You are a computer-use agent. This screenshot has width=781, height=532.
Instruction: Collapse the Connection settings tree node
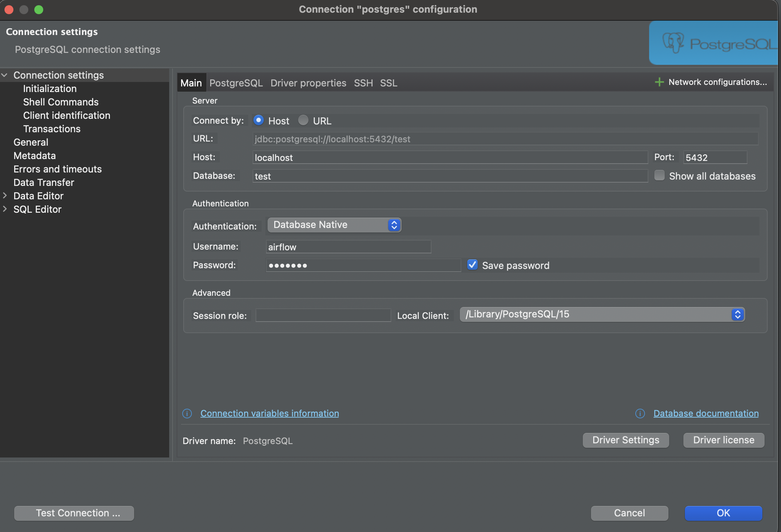tap(5, 75)
